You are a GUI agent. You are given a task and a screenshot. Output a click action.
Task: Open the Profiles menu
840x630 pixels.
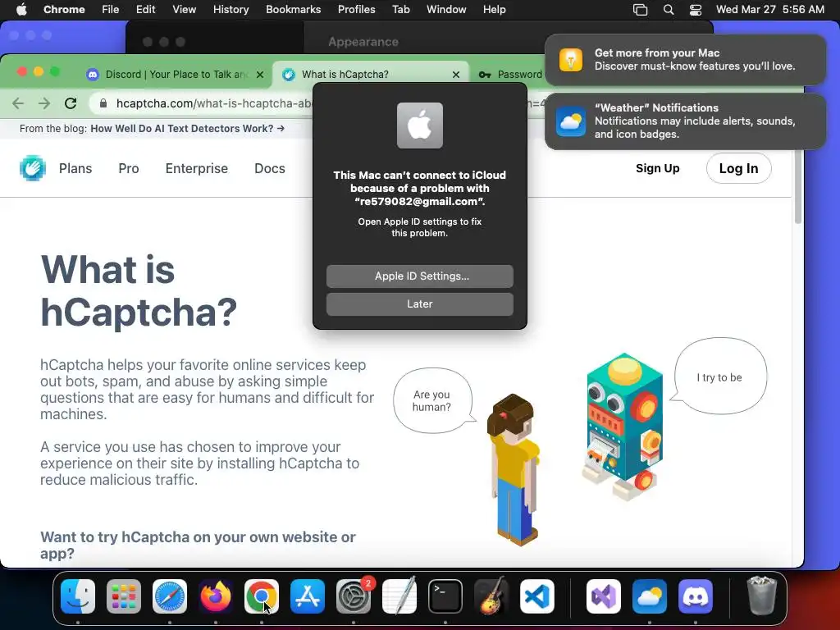[x=356, y=9]
